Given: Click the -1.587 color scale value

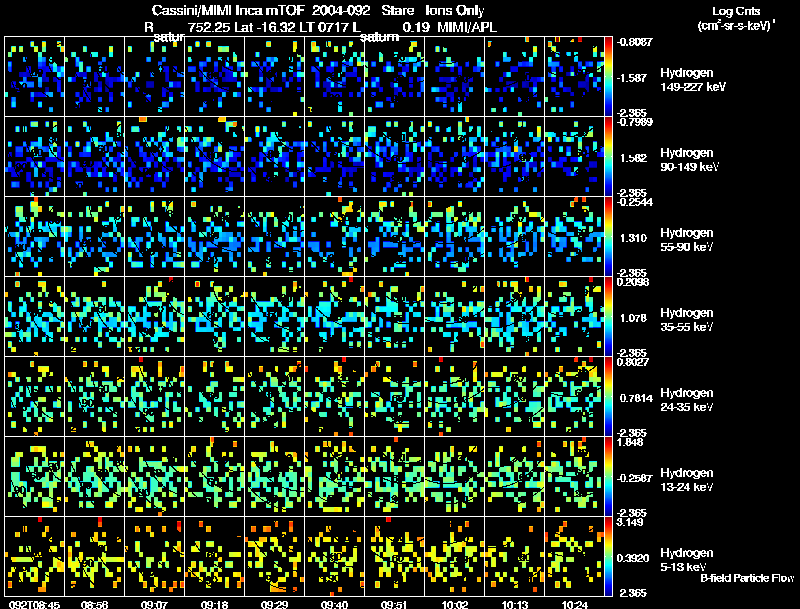Looking at the screenshot, I should 632,78.
